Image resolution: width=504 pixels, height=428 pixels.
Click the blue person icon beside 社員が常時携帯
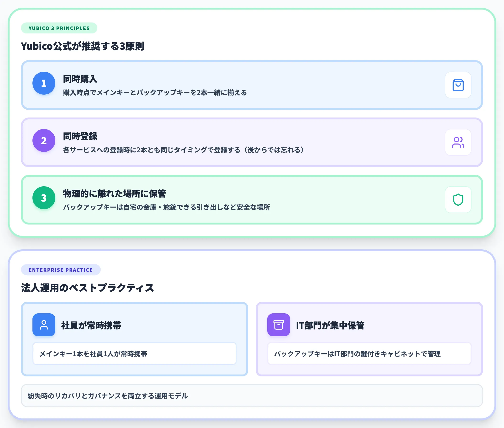pyautogui.click(x=44, y=325)
